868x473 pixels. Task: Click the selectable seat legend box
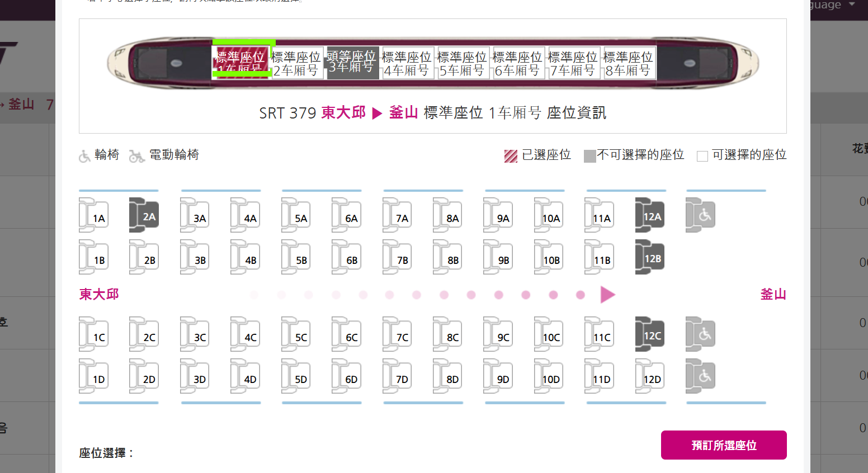coord(702,156)
